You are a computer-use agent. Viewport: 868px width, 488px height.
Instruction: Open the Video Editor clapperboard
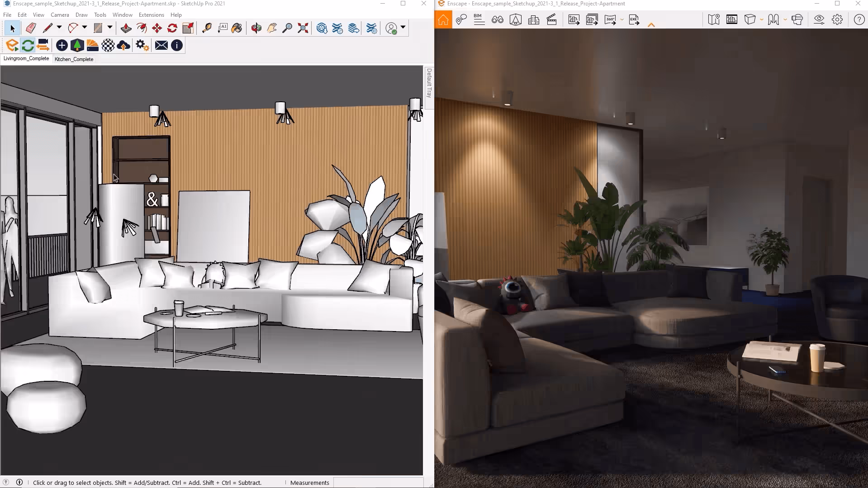[552, 20]
